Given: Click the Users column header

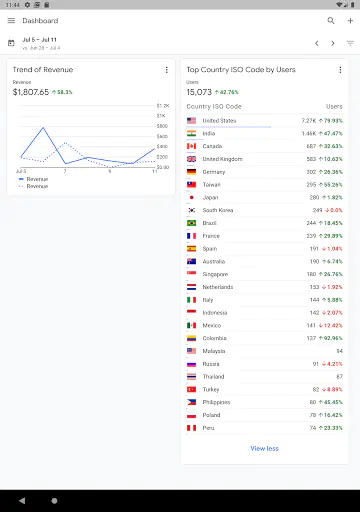Looking at the screenshot, I should point(334,106).
